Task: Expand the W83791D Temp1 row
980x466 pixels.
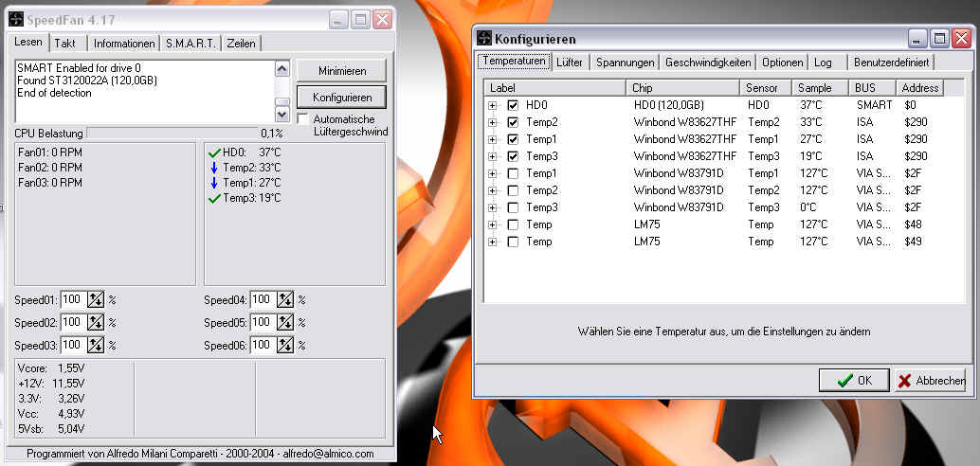Action: [493, 173]
